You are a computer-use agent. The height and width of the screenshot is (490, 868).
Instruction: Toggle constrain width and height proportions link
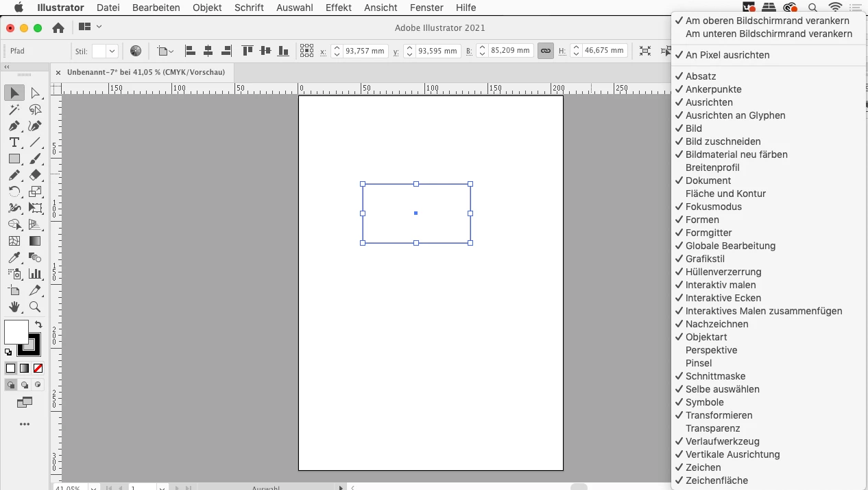tap(546, 51)
